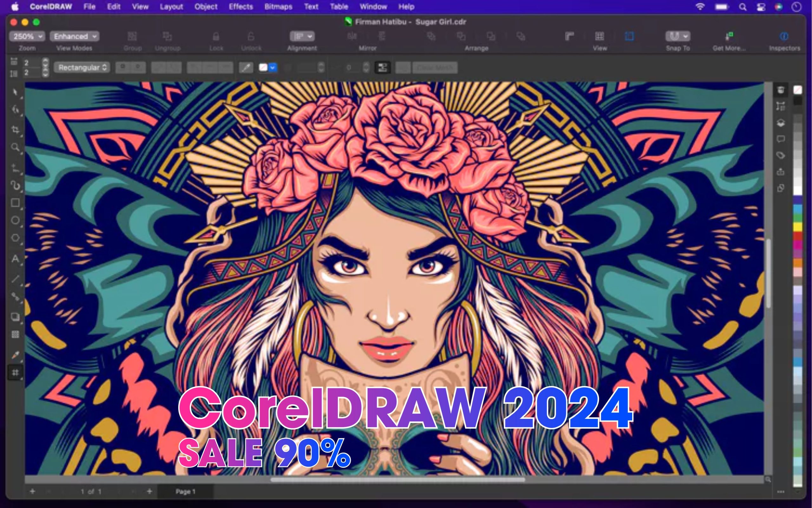Viewport: 812px width, 508px height.
Task: Pick the black swatch in palette
Action: [797, 101]
